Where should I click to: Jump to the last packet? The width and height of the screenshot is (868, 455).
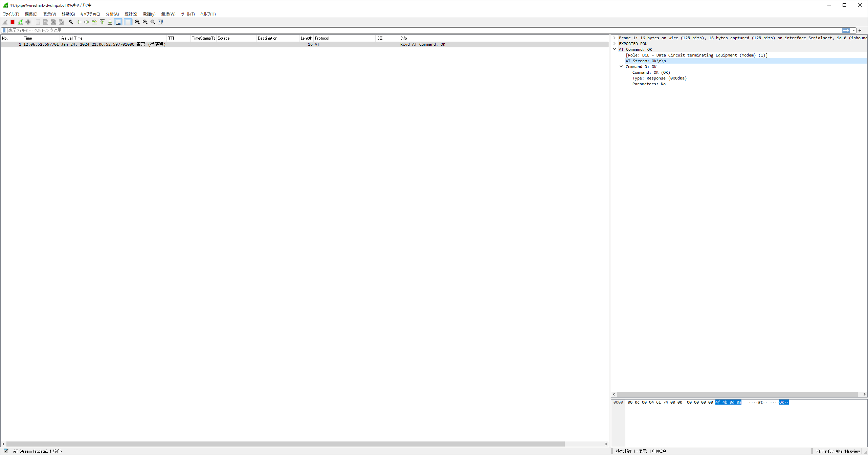(x=110, y=22)
